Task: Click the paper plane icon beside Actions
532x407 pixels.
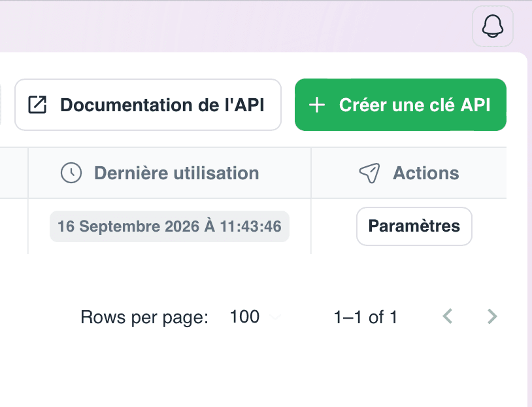Action: tap(369, 173)
